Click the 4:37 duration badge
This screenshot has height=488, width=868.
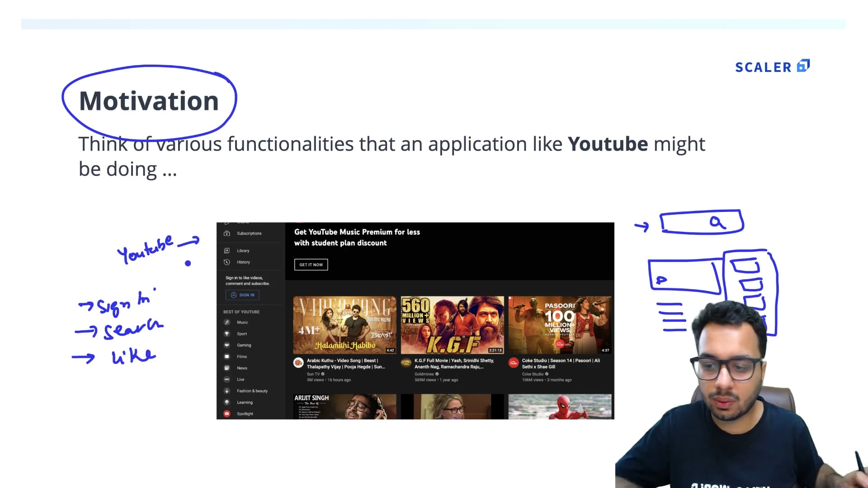605,350
